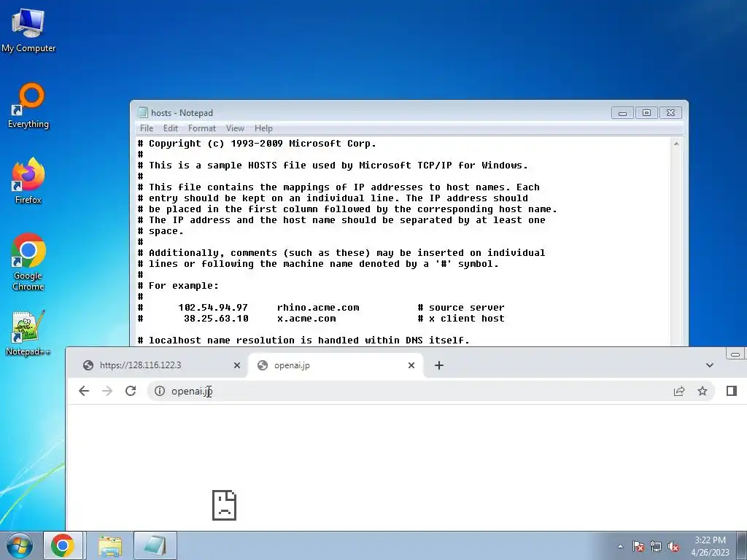
Task: Show hidden tray icons arrow
Action: (620, 546)
